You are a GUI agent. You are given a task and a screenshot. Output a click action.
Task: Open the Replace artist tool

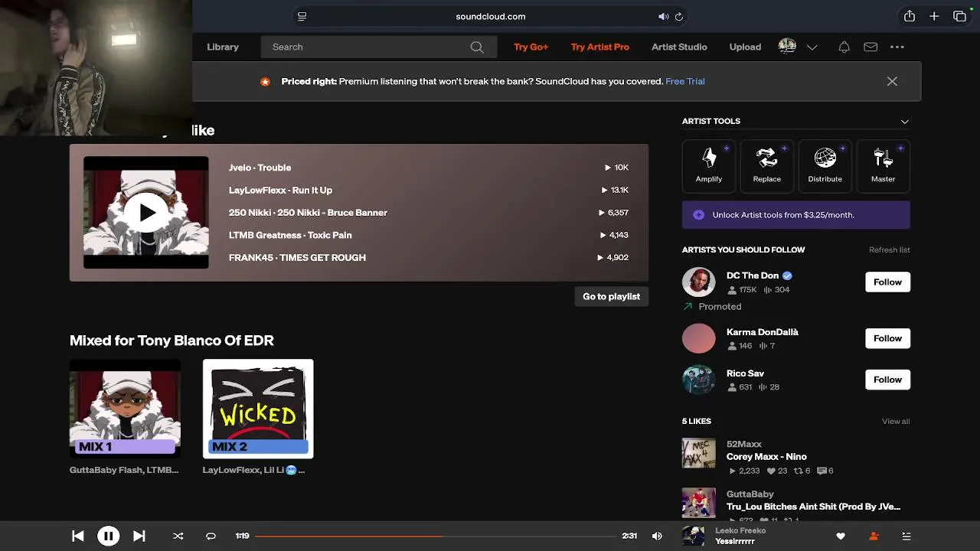(766, 165)
